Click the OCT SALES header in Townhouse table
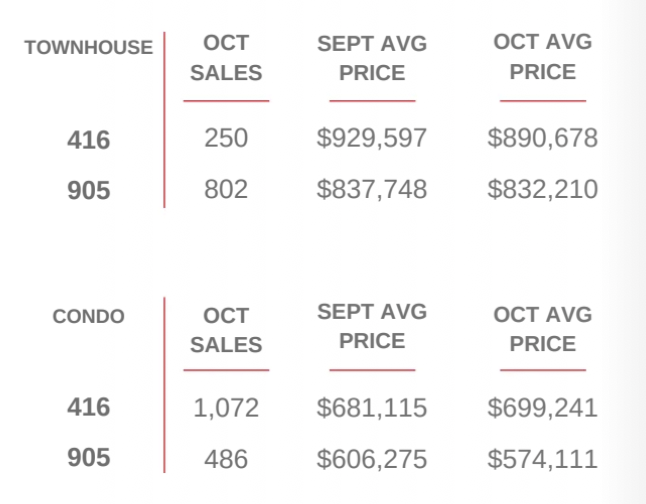This screenshot has height=504, width=646. [x=226, y=58]
